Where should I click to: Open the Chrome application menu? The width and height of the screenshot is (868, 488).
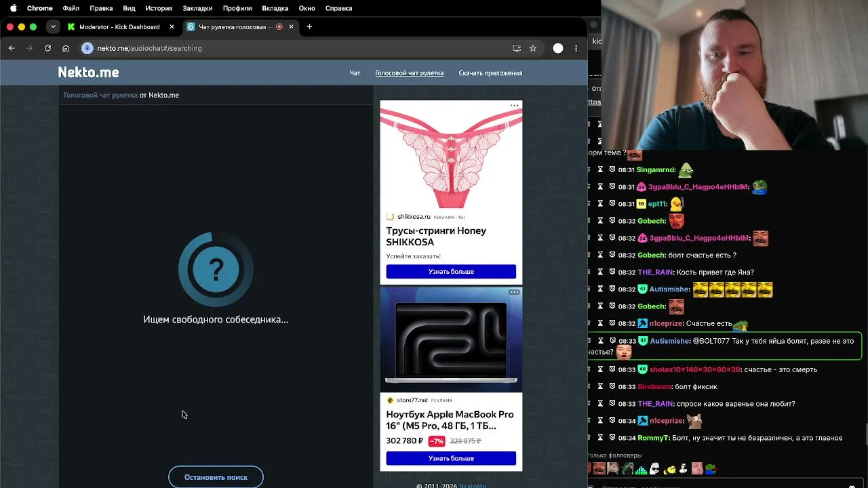click(x=39, y=8)
